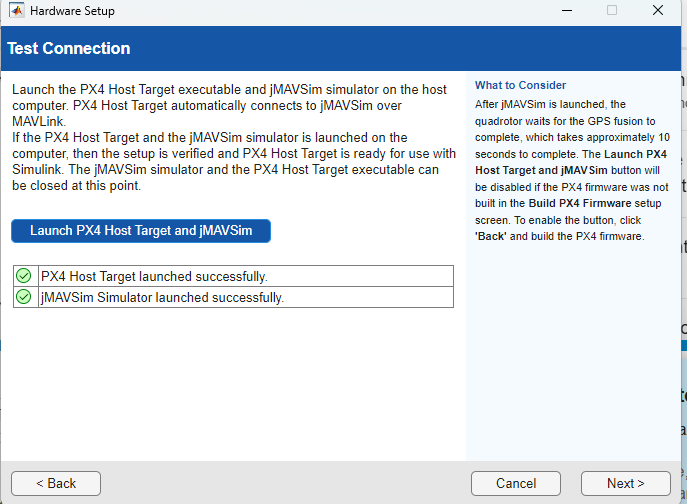
Task: Close the Hardware Setup window
Action: pos(658,11)
